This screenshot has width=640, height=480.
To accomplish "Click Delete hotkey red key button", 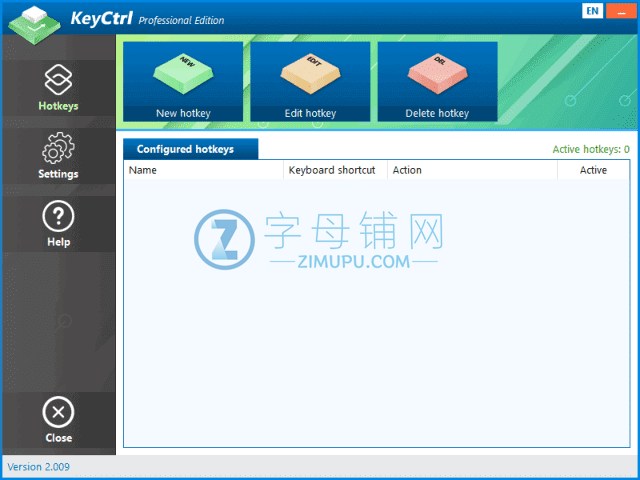I will (x=437, y=81).
